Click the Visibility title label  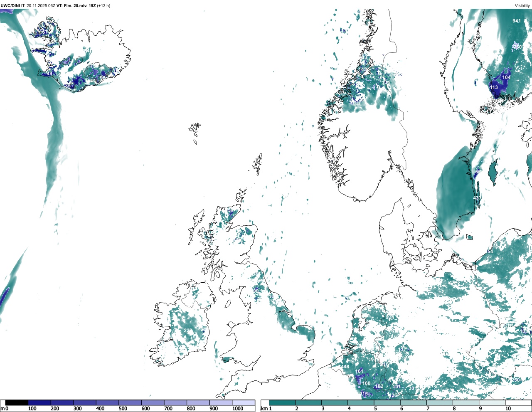522,6
